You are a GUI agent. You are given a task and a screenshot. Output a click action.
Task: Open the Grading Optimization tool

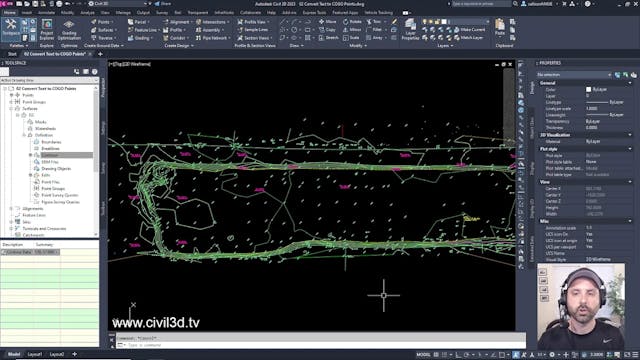[69, 29]
